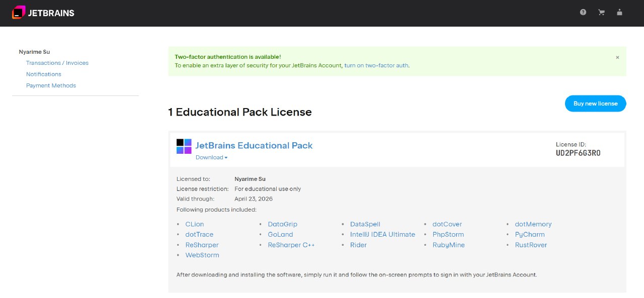Open the shopping cart icon
The image size is (644, 298).
coord(601,13)
